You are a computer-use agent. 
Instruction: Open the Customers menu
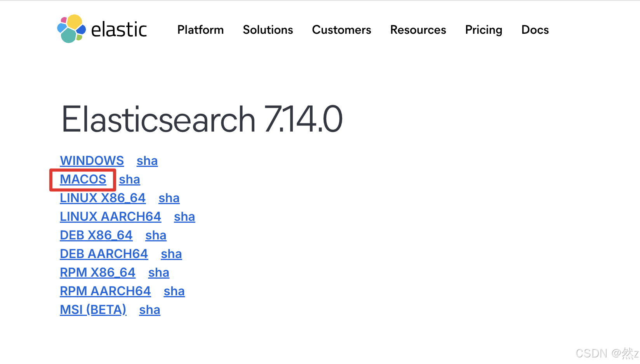pyautogui.click(x=342, y=30)
